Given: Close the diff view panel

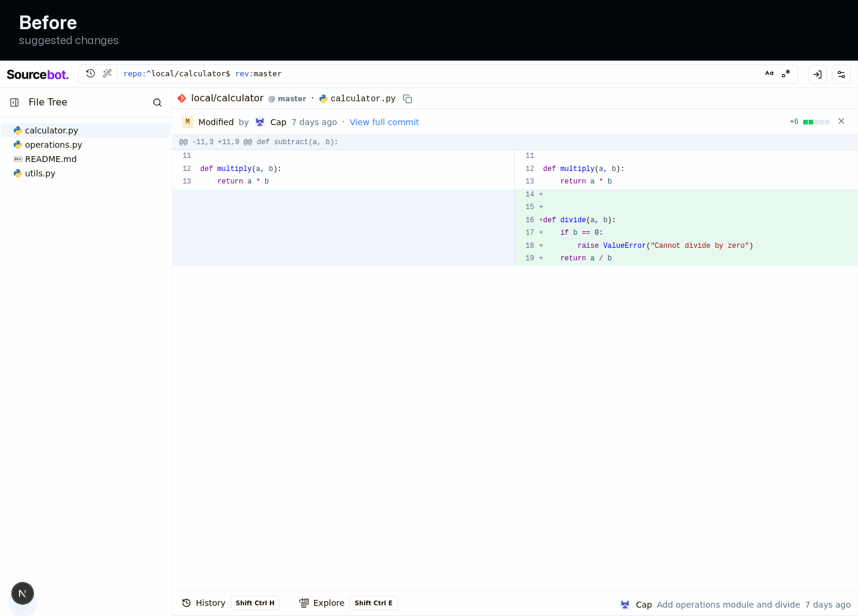Looking at the screenshot, I should pyautogui.click(x=841, y=121).
